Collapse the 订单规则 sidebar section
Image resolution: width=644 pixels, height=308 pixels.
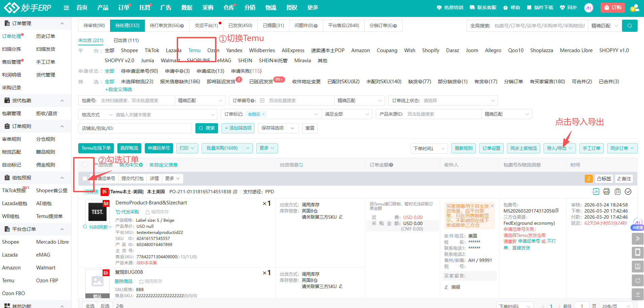(62, 126)
